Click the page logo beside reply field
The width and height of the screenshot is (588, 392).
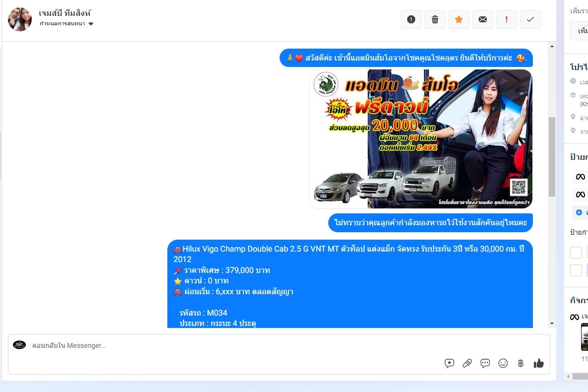point(19,345)
